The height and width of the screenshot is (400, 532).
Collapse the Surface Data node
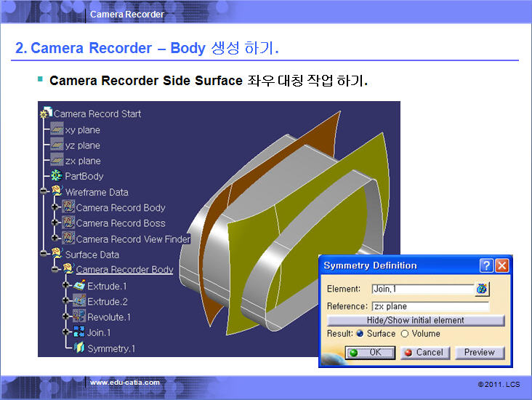coord(44,255)
